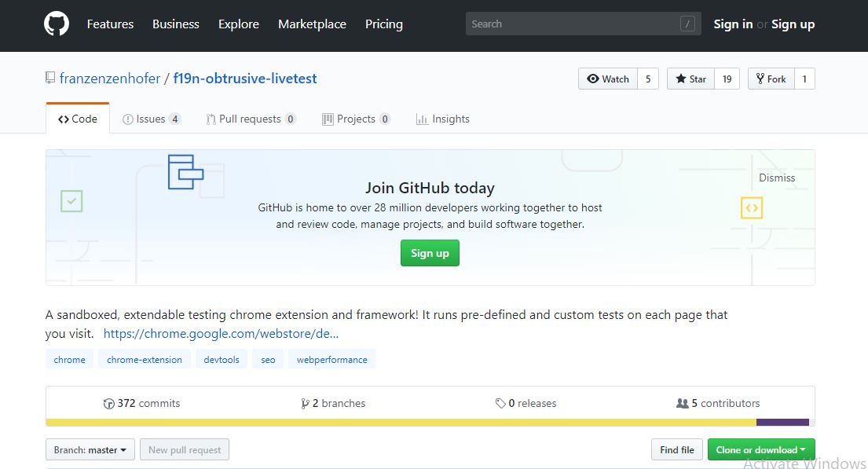This screenshot has width=868, height=469.
Task: View the 2 branches
Action: [x=333, y=403]
